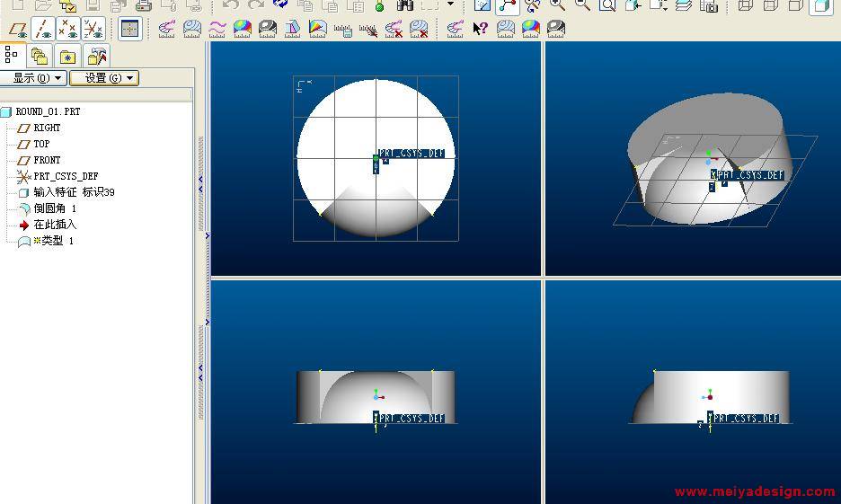Click the printer icon
This screenshot has height=504, width=841.
click(x=143, y=6)
